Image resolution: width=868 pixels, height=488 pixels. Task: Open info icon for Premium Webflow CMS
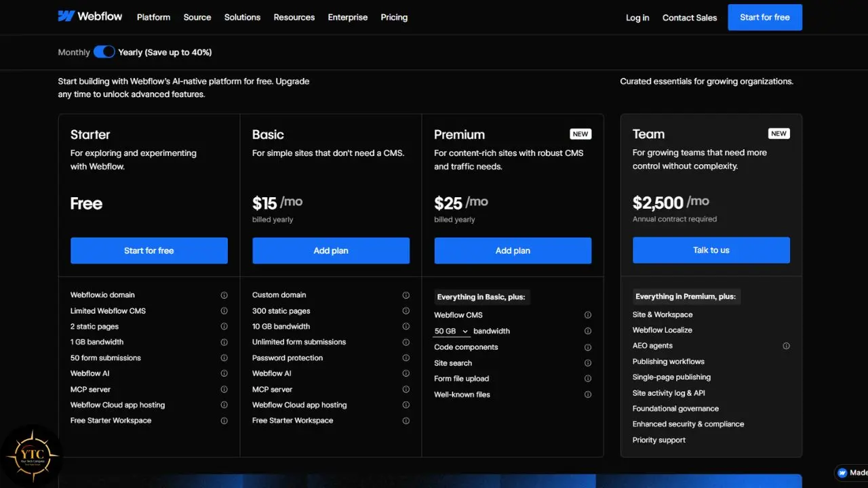[587, 315]
